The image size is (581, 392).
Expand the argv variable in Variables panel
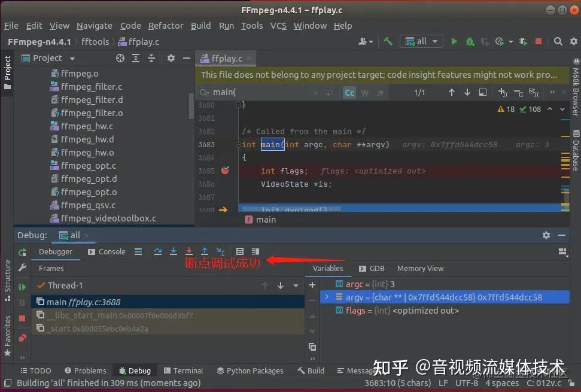(x=327, y=296)
